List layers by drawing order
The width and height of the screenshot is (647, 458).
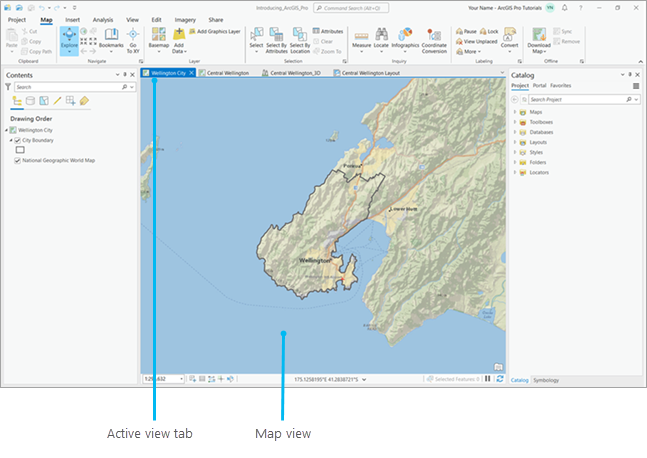coord(17,101)
